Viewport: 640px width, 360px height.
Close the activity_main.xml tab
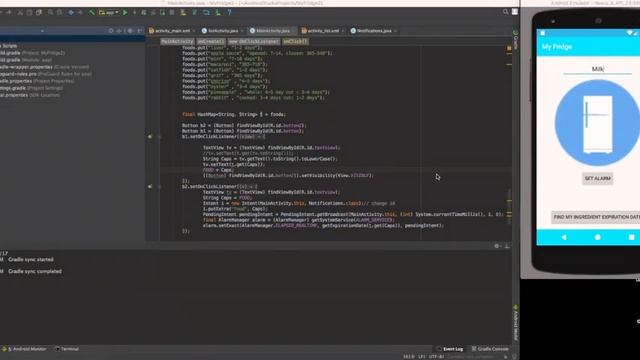point(194,31)
